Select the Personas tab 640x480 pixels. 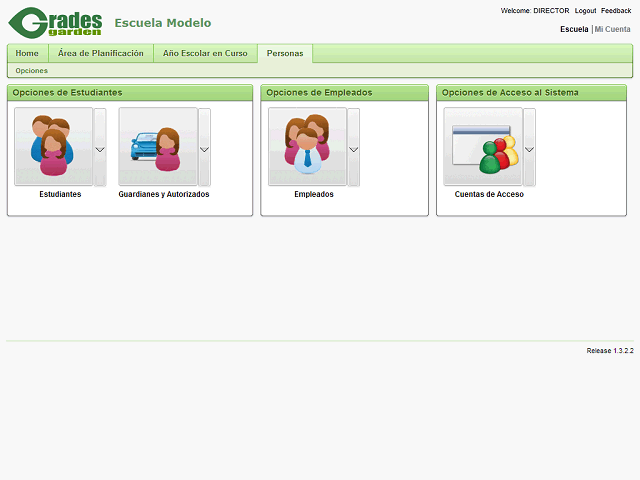[285, 53]
